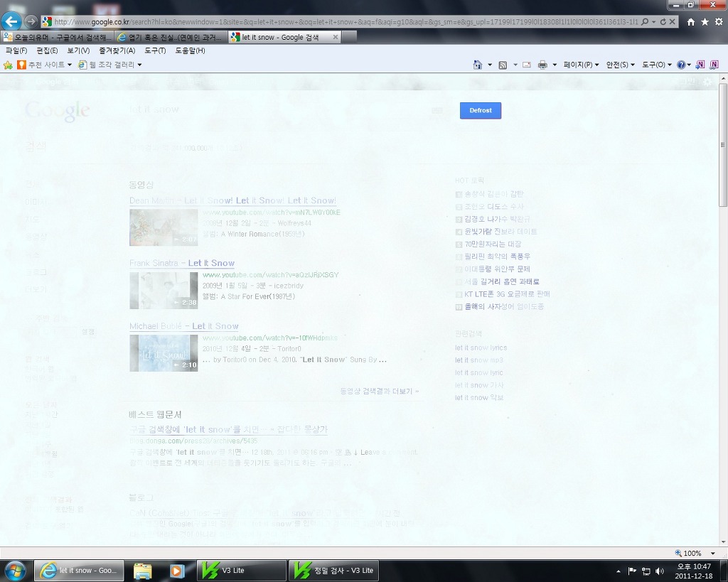Launch Windows Media Player from taskbar

point(176,571)
